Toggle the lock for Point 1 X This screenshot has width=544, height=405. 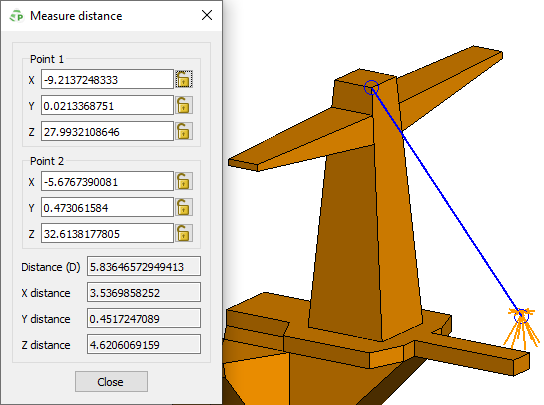coord(184,79)
